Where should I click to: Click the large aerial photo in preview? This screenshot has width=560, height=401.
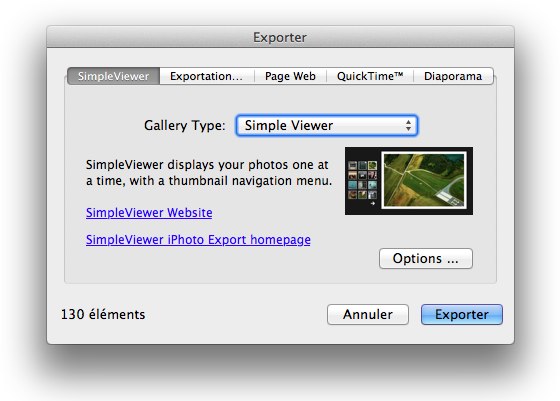coord(424,180)
